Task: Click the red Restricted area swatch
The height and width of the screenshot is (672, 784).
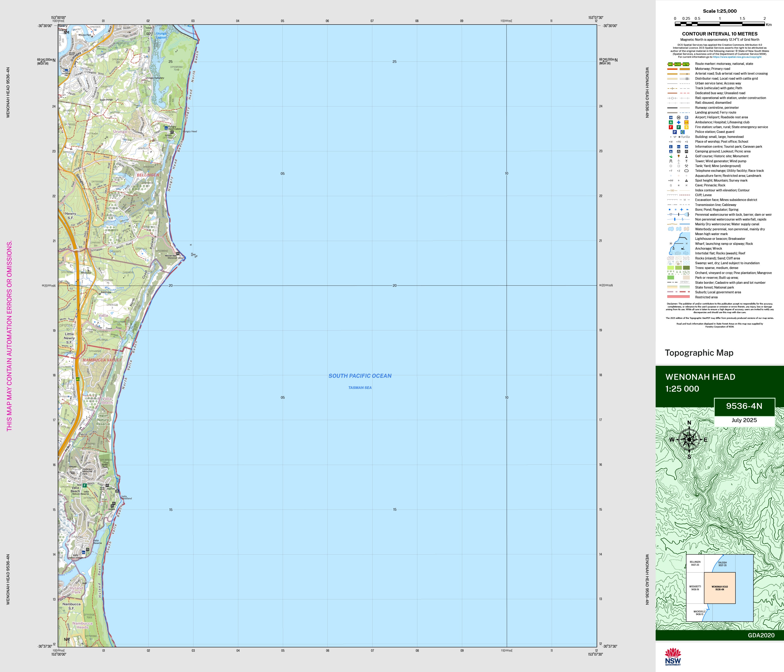Action: [x=678, y=297]
